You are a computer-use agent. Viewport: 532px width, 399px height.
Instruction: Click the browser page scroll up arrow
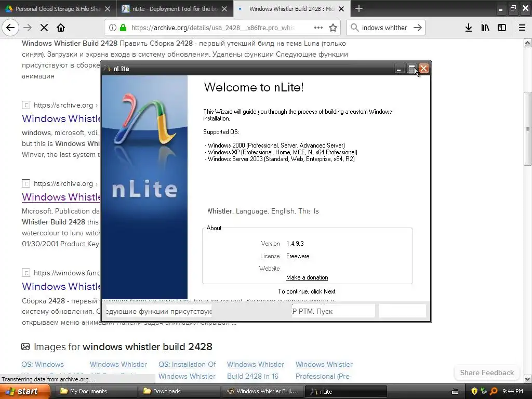click(528, 43)
